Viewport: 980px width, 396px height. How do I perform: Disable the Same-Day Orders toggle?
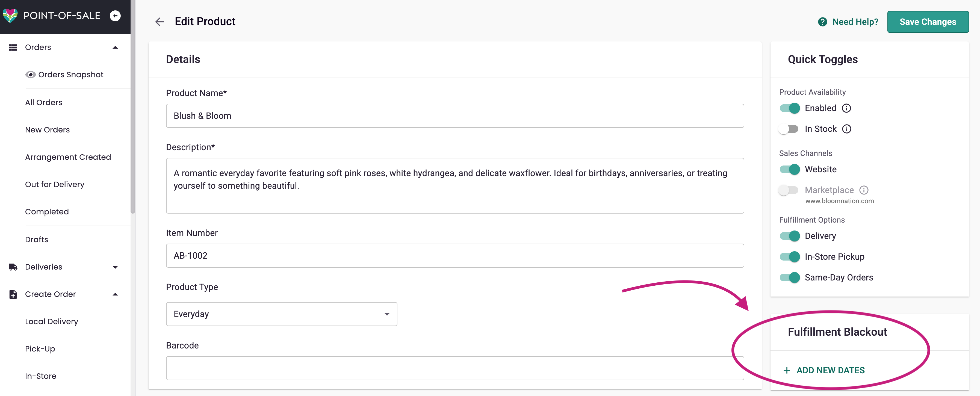click(x=789, y=278)
